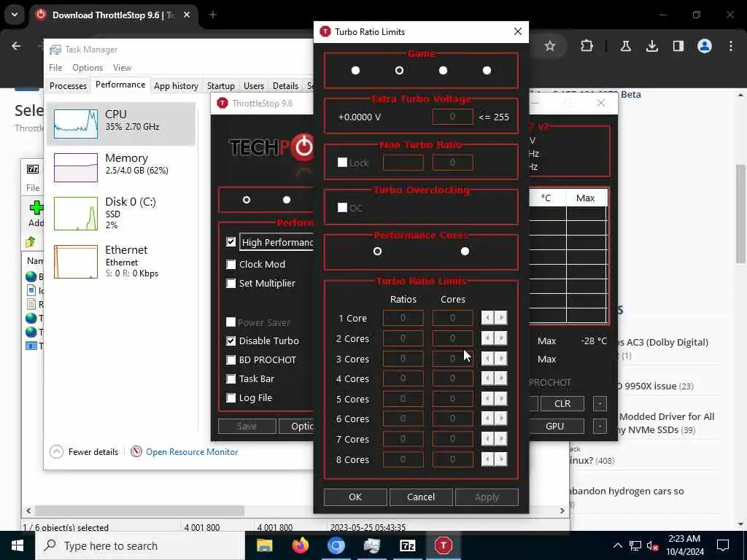Switch to the App history tab
This screenshot has height=560, width=747.
(x=176, y=86)
